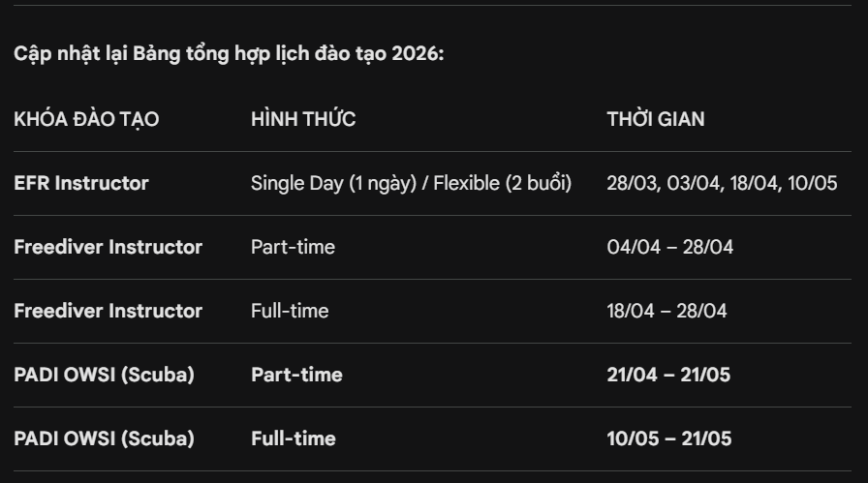Viewport: 868px width, 483px height.
Task: Click the heading "Cập nhật lại Bảng tổng hợp lịch đào tạo 2026"
Action: coord(229,54)
